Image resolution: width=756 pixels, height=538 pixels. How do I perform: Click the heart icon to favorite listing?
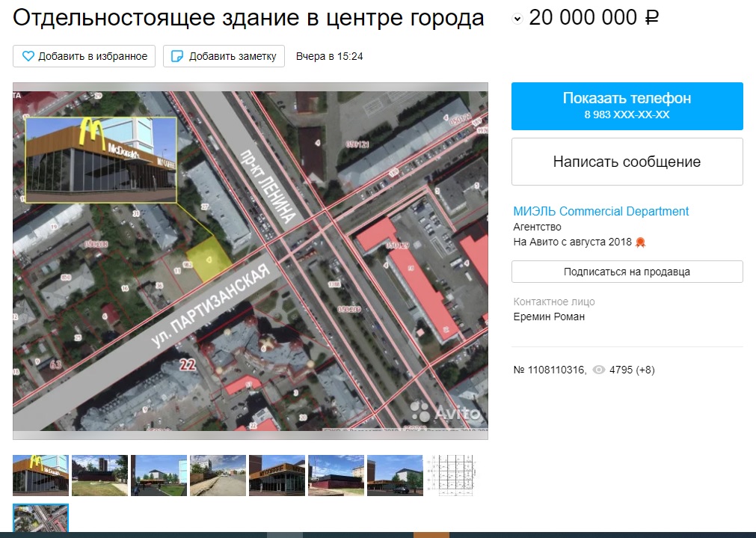pyautogui.click(x=28, y=56)
